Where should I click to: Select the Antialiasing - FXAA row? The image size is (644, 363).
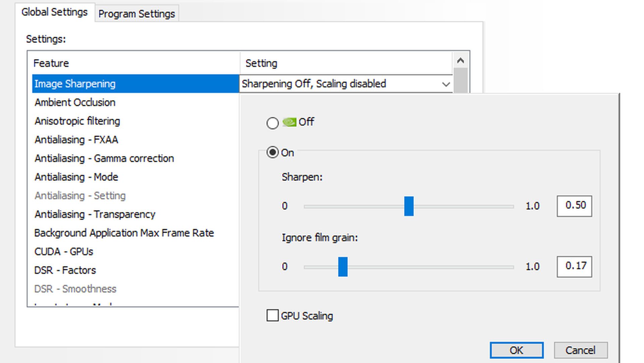pyautogui.click(x=76, y=140)
